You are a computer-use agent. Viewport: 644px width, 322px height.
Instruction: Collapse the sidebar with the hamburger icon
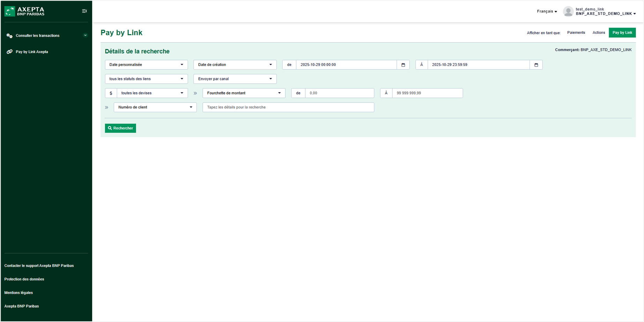(84, 11)
